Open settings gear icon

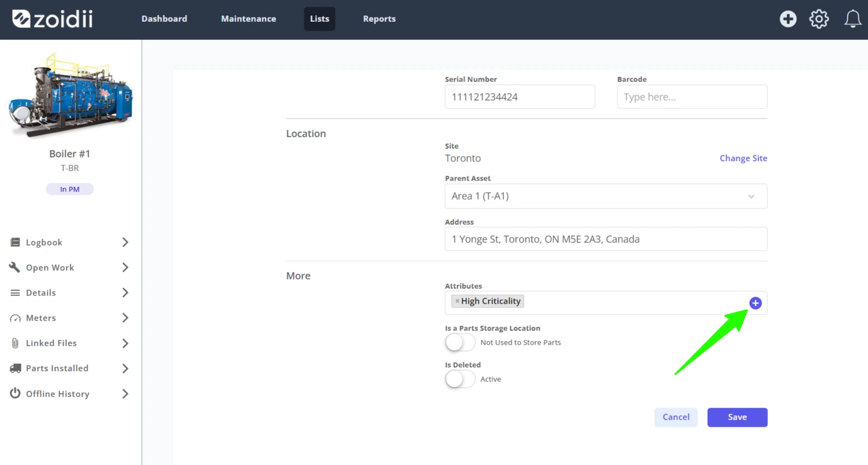pyautogui.click(x=819, y=19)
